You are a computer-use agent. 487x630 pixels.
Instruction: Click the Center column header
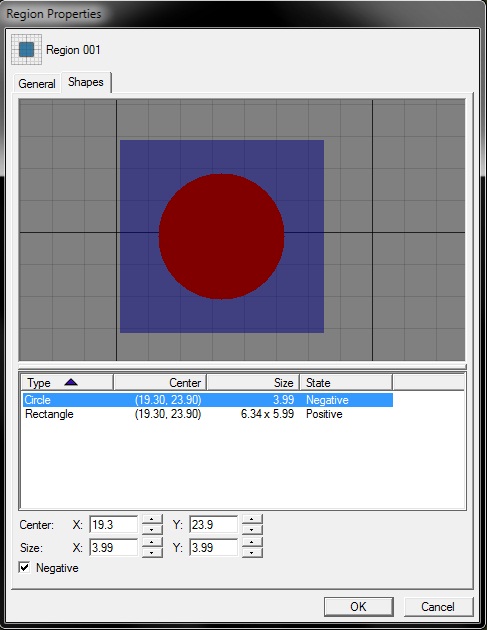(x=160, y=382)
